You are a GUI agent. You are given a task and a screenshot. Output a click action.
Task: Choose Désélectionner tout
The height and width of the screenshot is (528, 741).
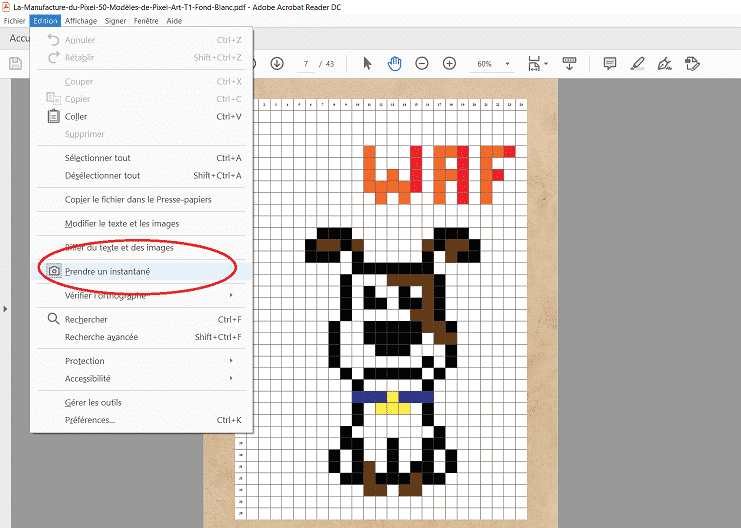141,175
